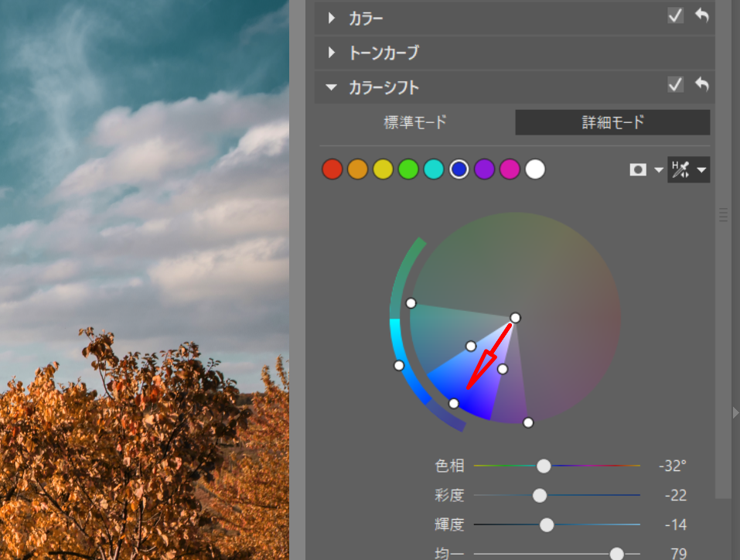This screenshot has width=740, height=560.
Task: Select the white color swatch
Action: (x=535, y=169)
